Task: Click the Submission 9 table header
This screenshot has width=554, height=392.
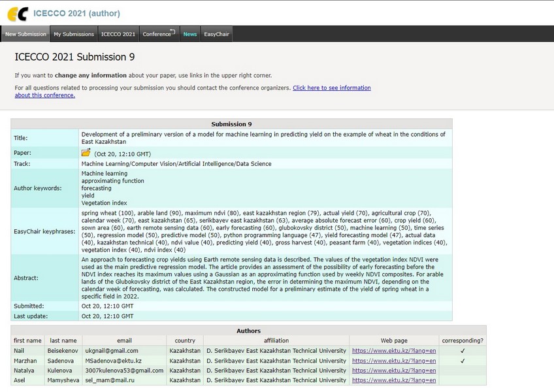Action: tap(231, 123)
